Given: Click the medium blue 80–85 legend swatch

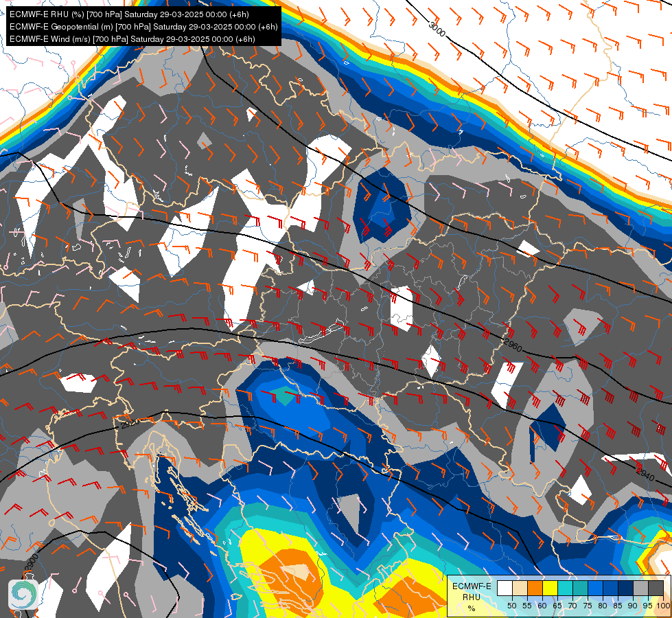Looking at the screenshot, I should [610, 588].
